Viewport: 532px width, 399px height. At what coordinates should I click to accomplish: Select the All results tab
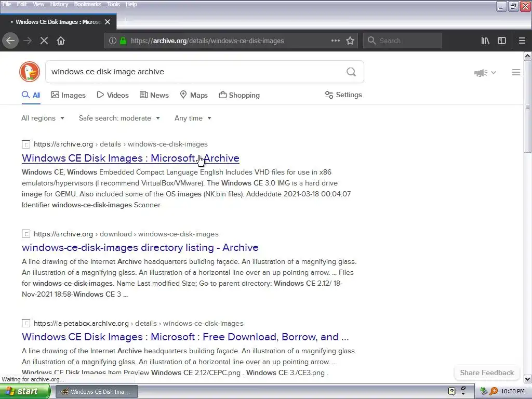(x=31, y=95)
